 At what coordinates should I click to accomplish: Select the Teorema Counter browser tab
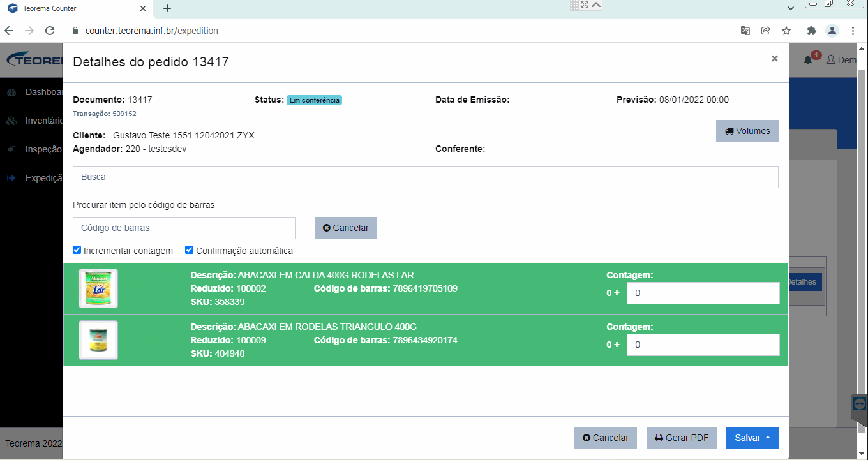tap(75, 8)
